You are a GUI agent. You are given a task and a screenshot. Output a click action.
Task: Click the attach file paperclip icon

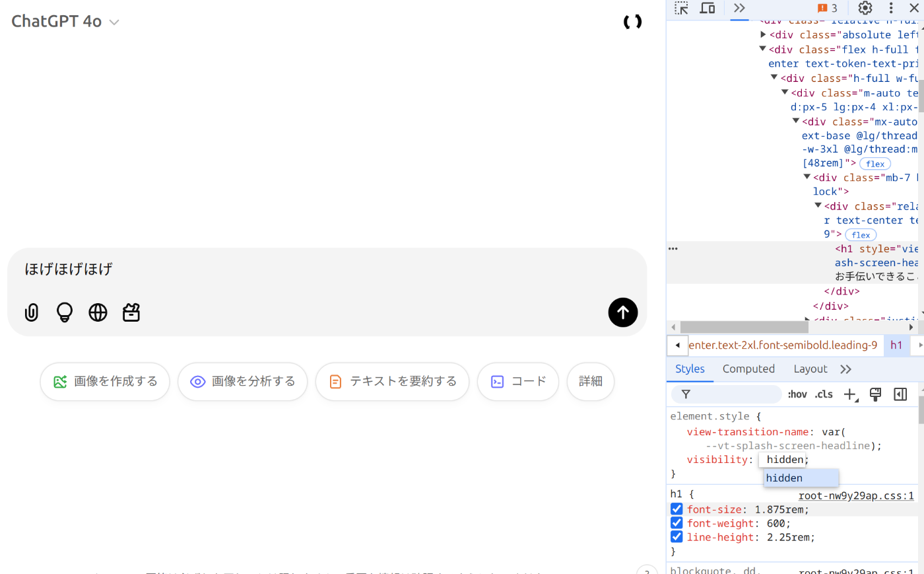click(32, 312)
